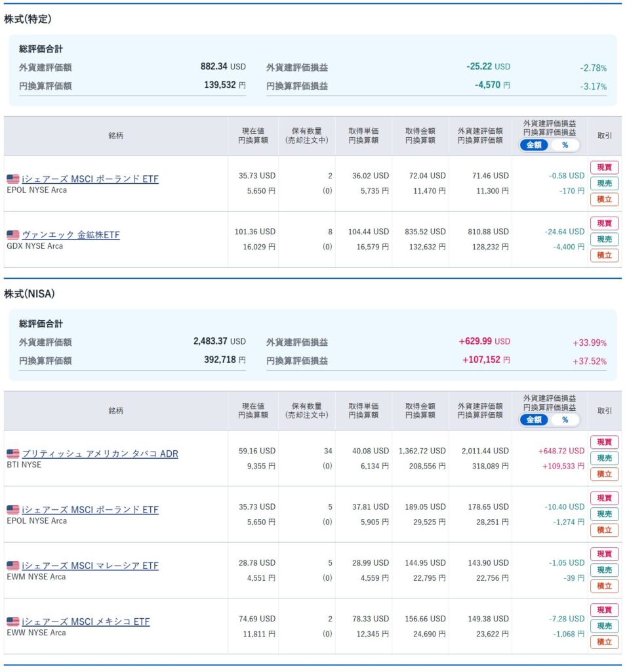Select 金額 in the 特定 table toggle
The image size is (627, 672).
pyautogui.click(x=535, y=145)
